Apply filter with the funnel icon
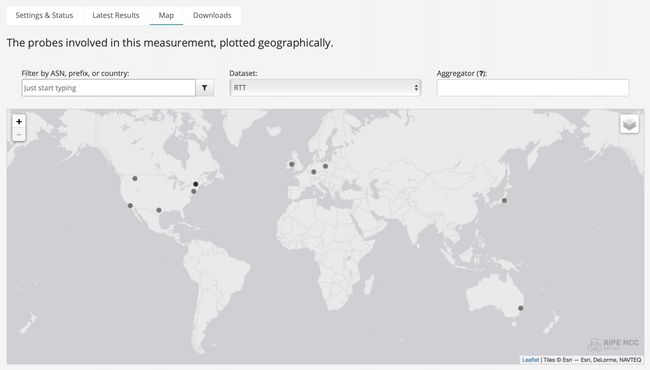 (x=204, y=88)
